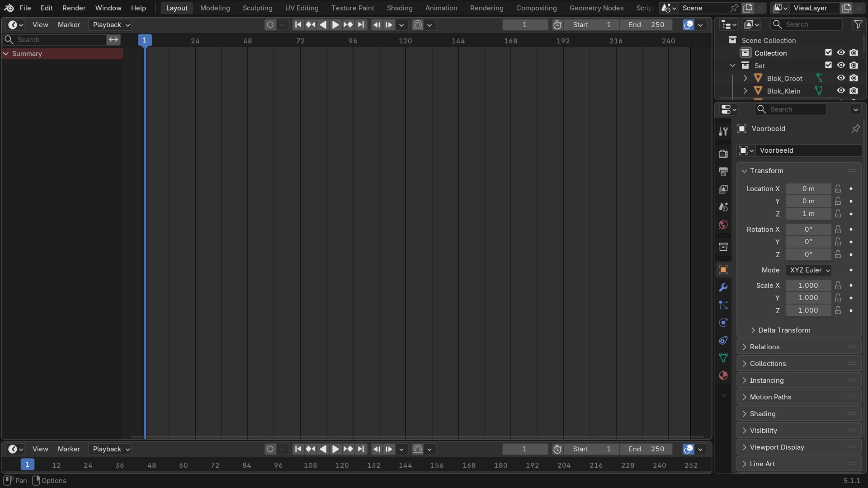
Task: Uncheck Set collection exclude checkbox
Action: 828,66
